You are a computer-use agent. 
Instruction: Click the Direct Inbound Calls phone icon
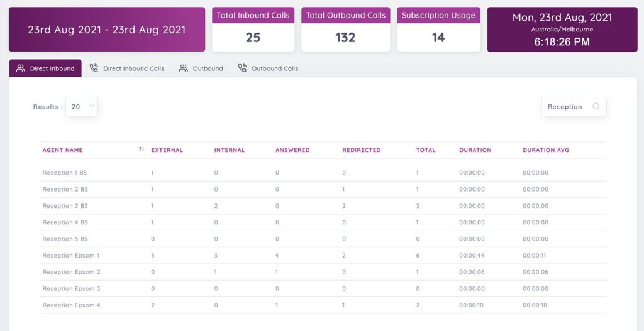(94, 68)
